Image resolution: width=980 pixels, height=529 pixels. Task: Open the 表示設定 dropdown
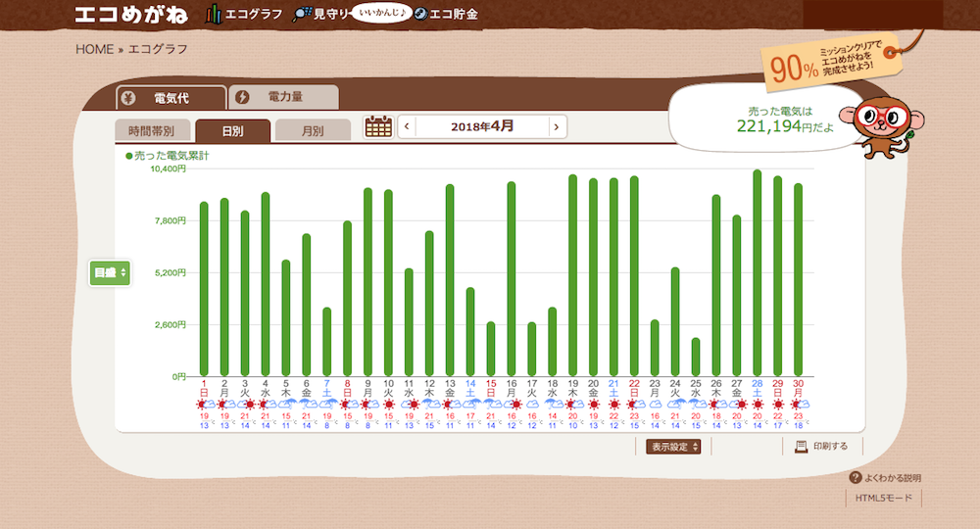673,447
